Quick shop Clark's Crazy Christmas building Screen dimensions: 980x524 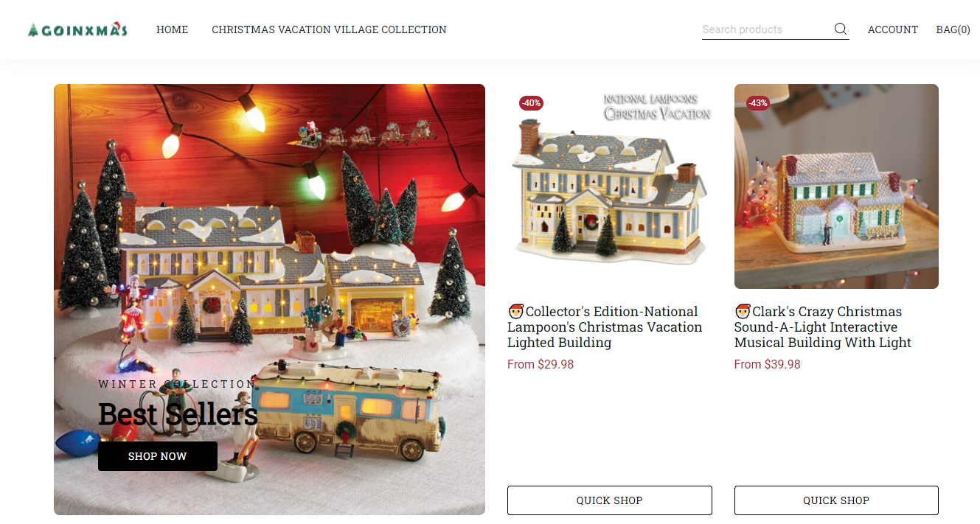836,500
